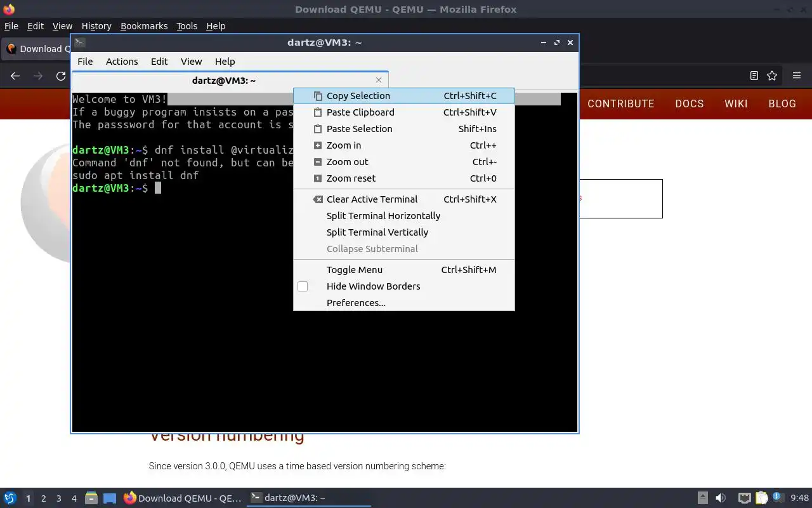The image size is (812, 508).
Task: Reload the Firefox page
Action: (61, 76)
